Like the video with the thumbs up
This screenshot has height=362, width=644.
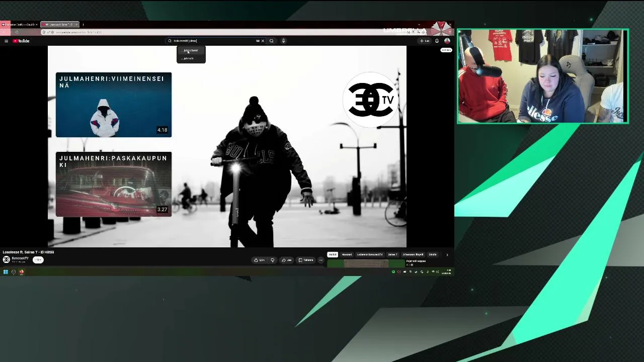pos(260,260)
